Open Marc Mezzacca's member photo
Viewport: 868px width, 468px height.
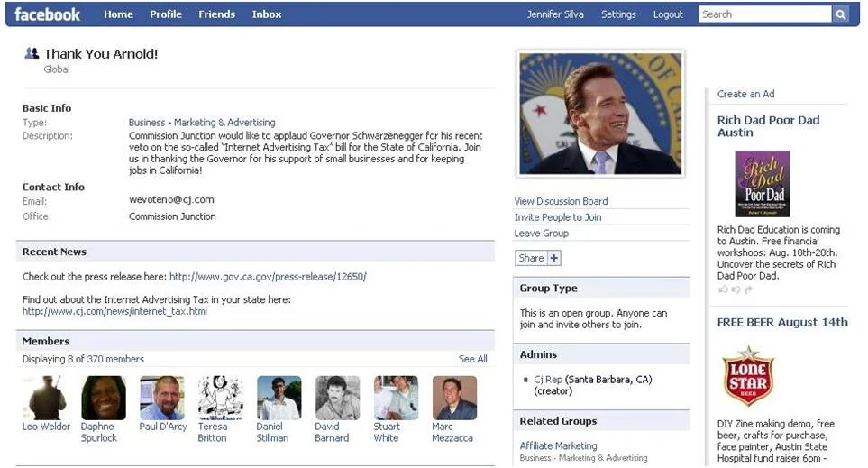454,398
